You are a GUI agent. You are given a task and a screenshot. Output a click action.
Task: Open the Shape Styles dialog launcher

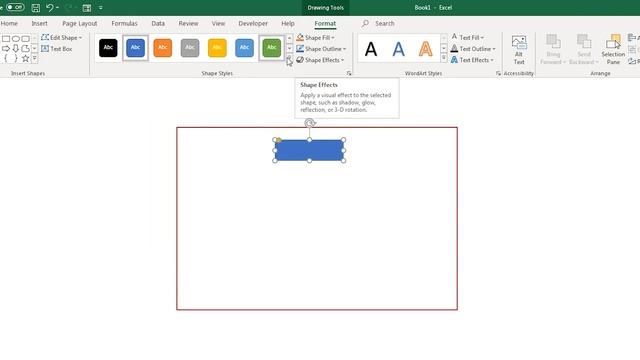[x=349, y=73]
